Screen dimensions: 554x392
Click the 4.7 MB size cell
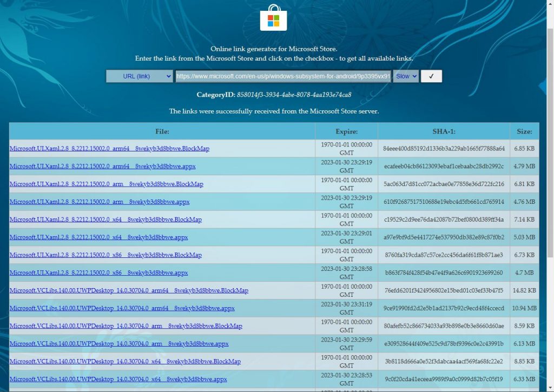[x=524, y=273]
